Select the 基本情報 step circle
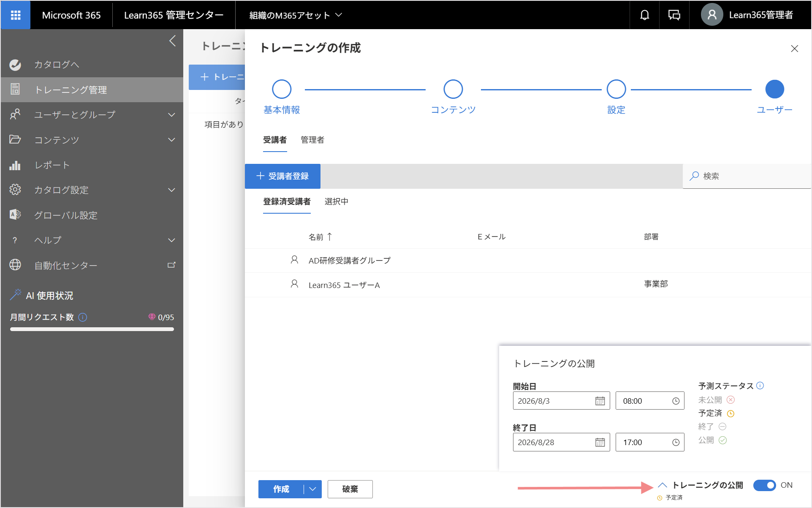 pyautogui.click(x=282, y=89)
